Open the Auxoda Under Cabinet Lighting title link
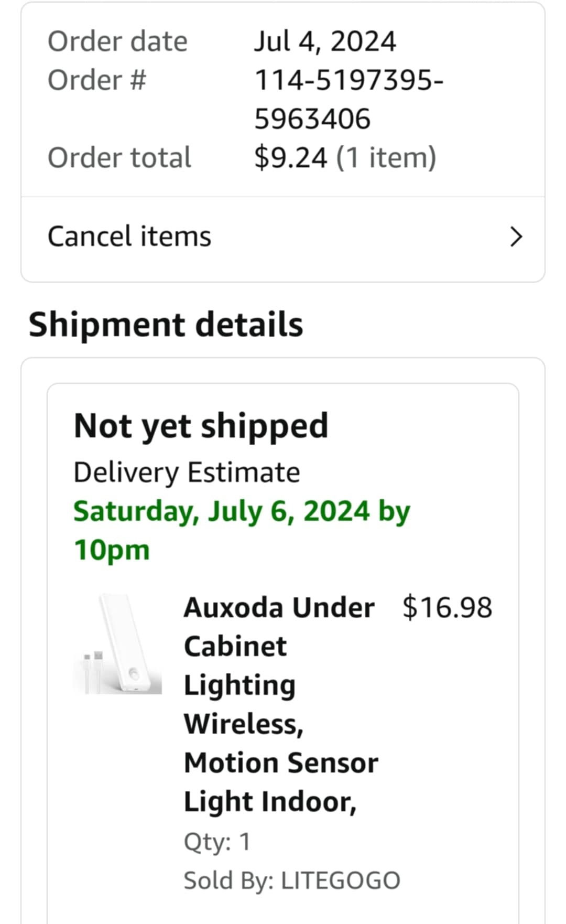 pos(281,704)
